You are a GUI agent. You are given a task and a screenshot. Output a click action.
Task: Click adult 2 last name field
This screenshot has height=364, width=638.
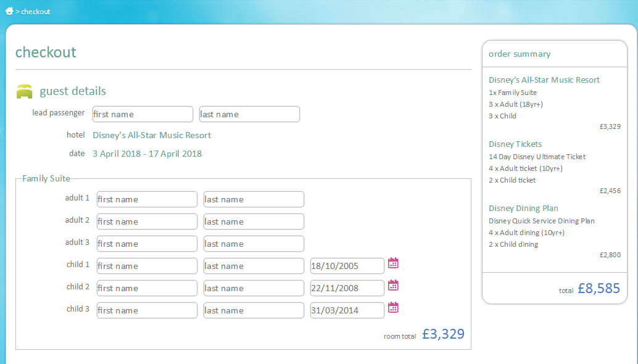[254, 221]
